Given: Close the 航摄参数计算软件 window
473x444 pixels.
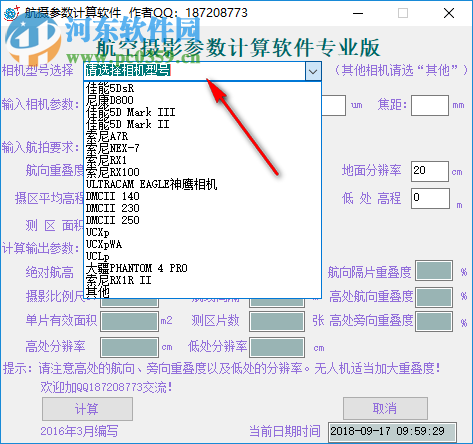Looking at the screenshot, I should 449,13.
